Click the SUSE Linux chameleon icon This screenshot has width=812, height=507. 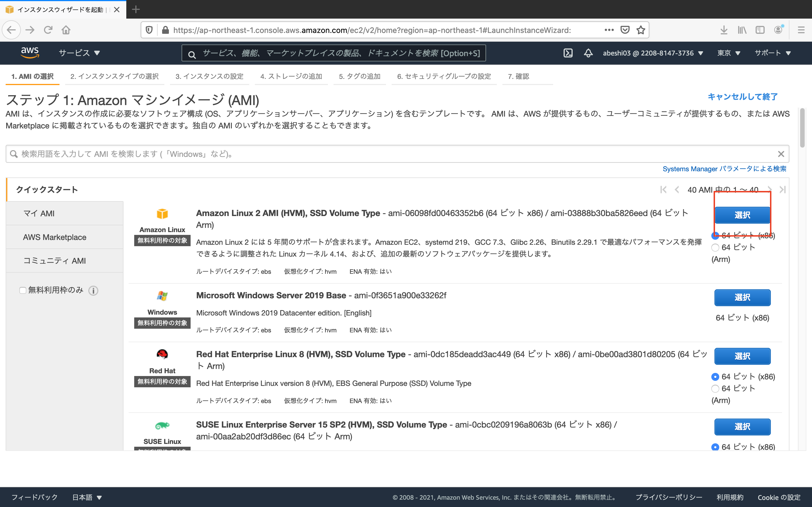pos(162,426)
